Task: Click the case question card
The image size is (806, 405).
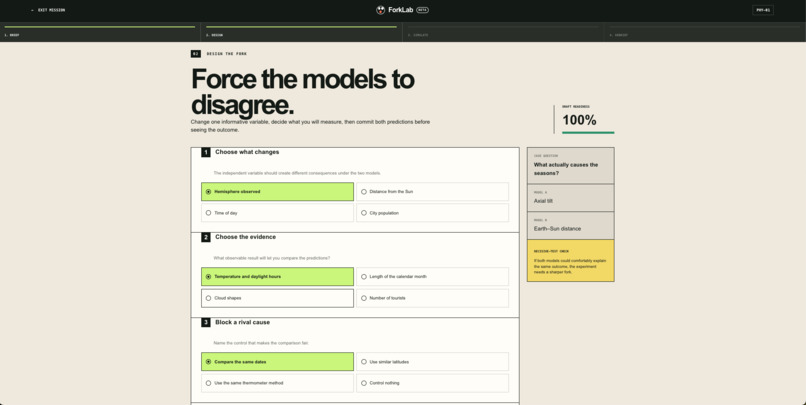Action: coord(571,165)
